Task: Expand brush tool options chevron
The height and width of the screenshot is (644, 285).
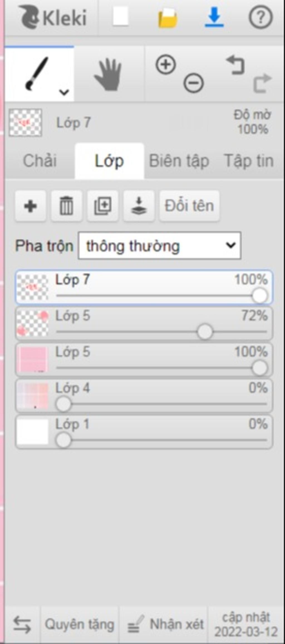Action: (64, 92)
